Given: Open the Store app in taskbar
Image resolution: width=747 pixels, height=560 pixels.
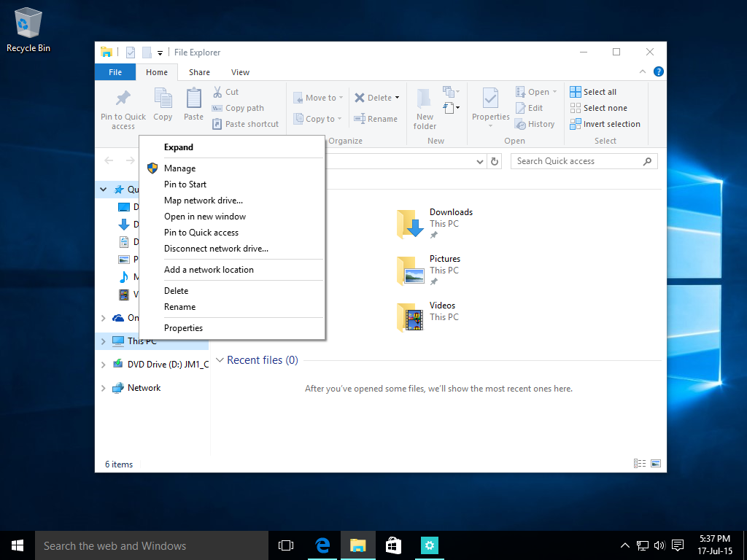Looking at the screenshot, I should (393, 545).
